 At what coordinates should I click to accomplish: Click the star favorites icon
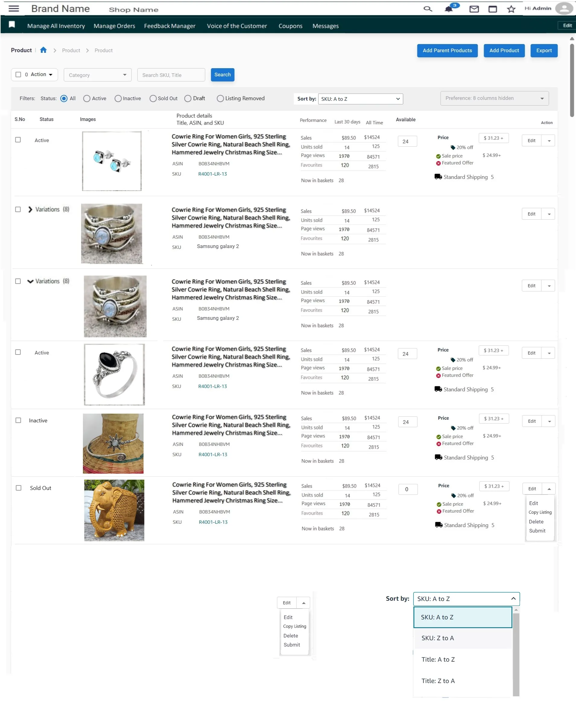click(511, 9)
